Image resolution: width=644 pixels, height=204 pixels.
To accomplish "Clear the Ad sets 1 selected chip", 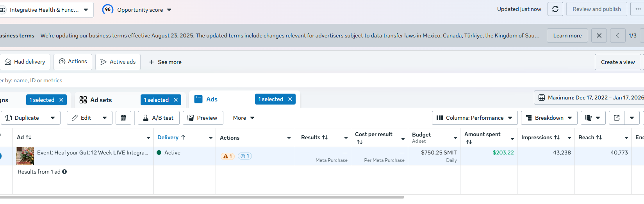I will click(x=176, y=100).
